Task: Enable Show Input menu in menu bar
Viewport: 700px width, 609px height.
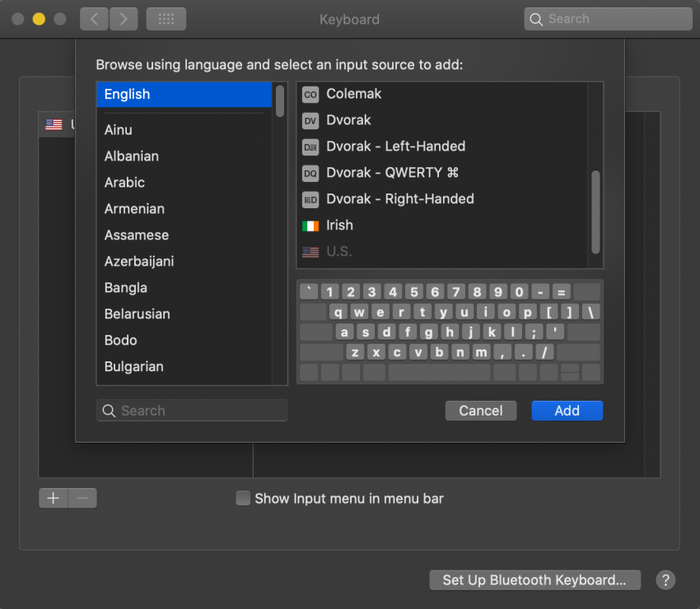Action: pyautogui.click(x=243, y=498)
